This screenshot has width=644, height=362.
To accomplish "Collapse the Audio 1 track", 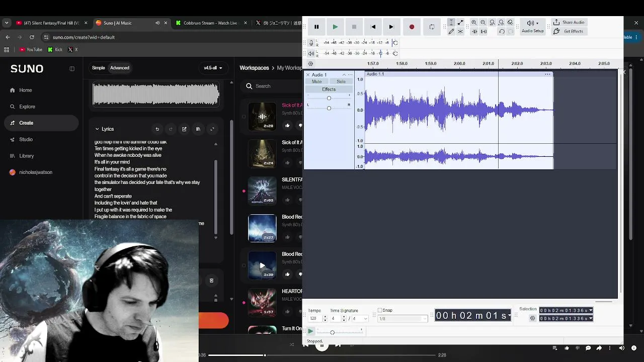I will [344, 75].
